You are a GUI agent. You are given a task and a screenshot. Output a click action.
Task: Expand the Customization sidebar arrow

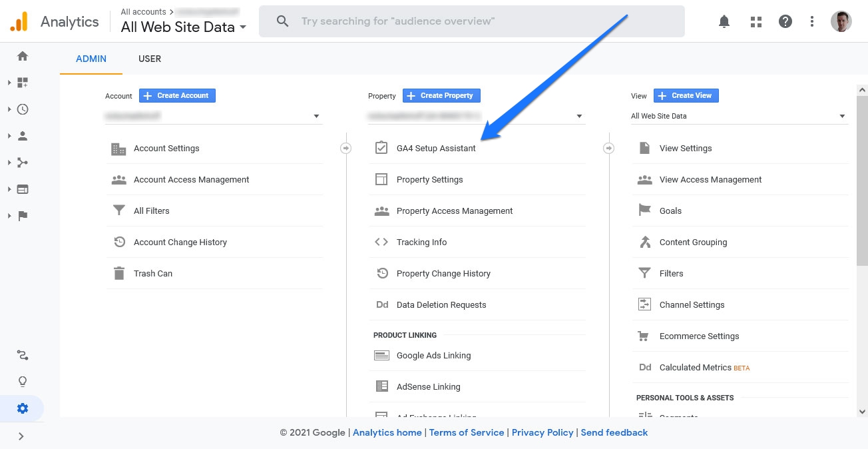tap(9, 83)
